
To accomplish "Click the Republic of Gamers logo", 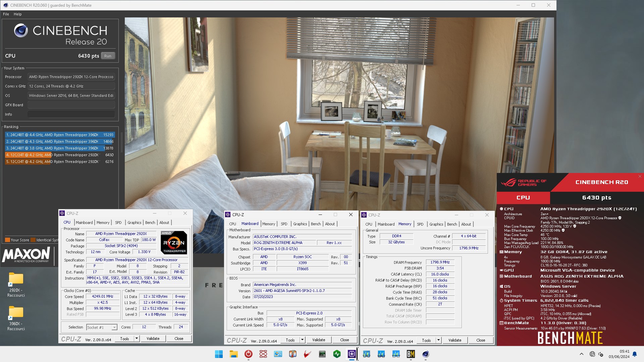I will [x=524, y=183].
